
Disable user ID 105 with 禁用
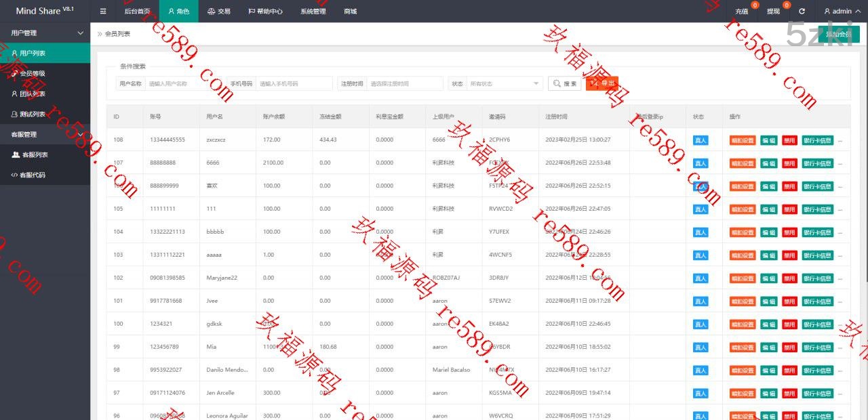[x=789, y=209]
